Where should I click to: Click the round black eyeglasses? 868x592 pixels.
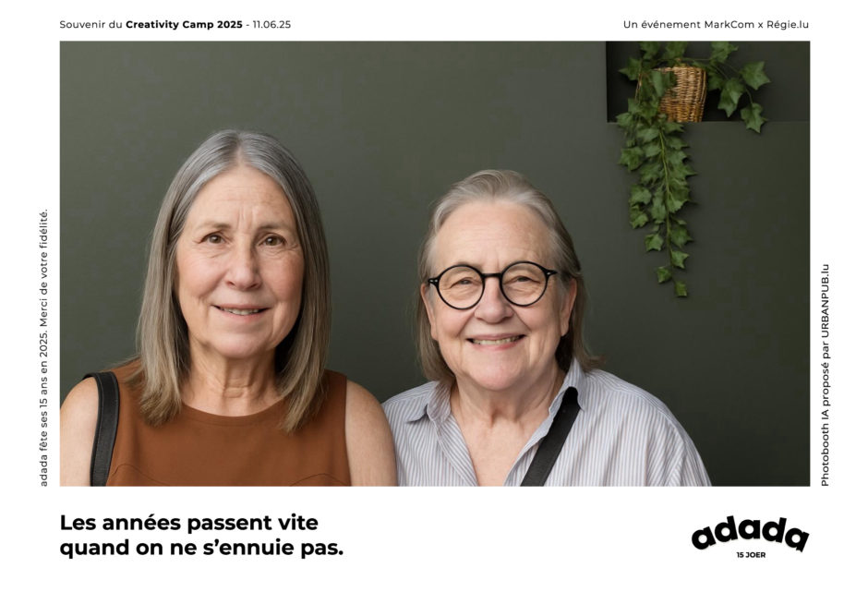pyautogui.click(x=492, y=284)
